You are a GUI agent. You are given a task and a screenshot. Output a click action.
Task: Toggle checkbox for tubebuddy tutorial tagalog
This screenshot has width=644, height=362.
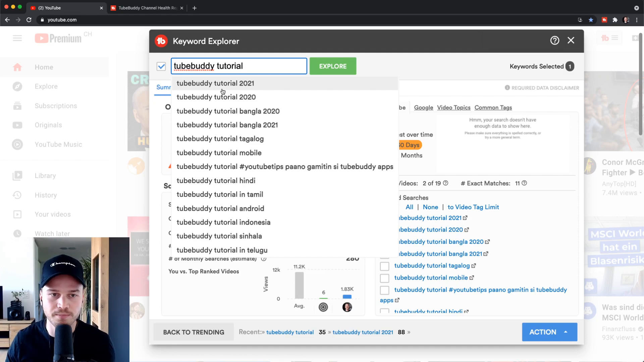[x=384, y=266]
